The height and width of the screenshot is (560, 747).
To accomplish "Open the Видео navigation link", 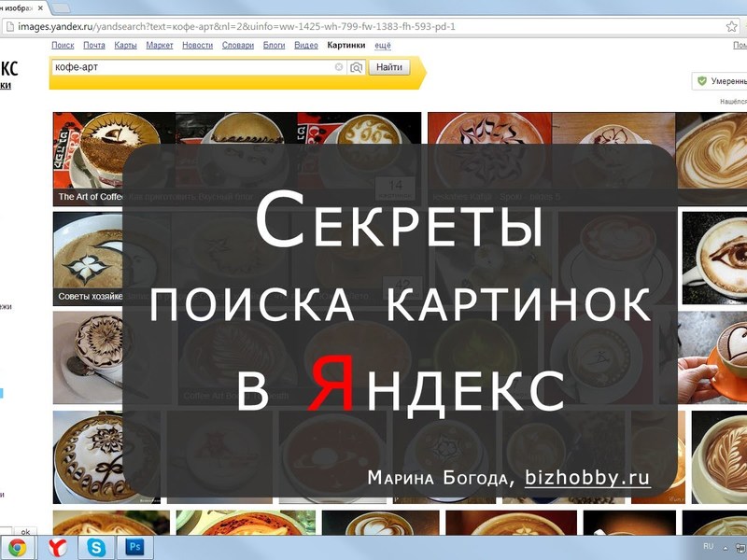I will click(x=306, y=45).
